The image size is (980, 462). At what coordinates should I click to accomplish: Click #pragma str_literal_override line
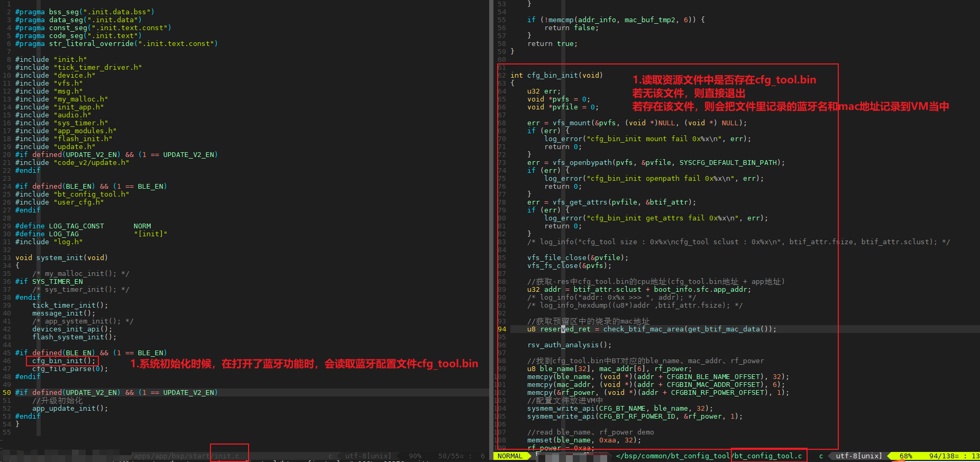[116, 43]
